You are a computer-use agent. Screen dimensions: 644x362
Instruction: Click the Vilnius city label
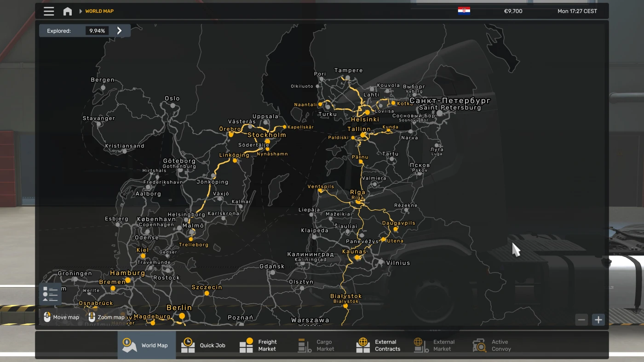point(398,263)
